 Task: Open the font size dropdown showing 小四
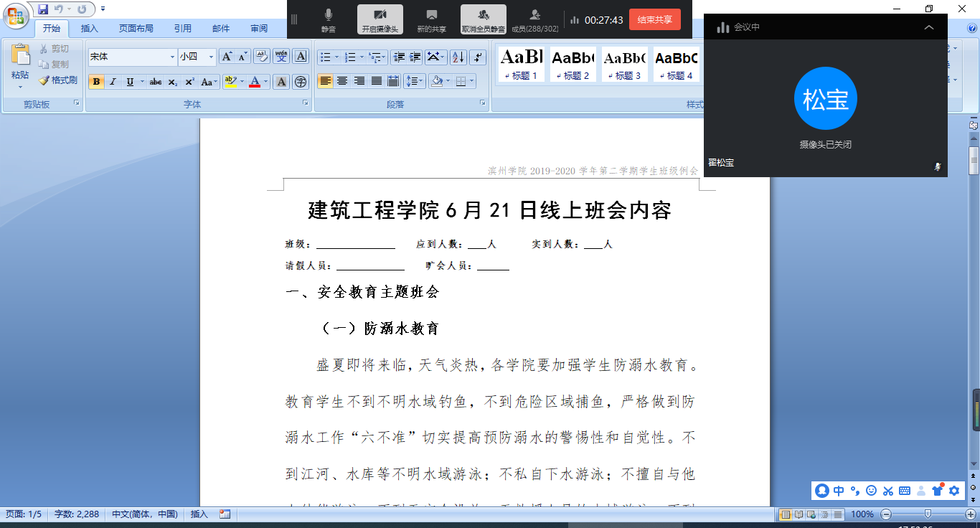tap(211, 57)
